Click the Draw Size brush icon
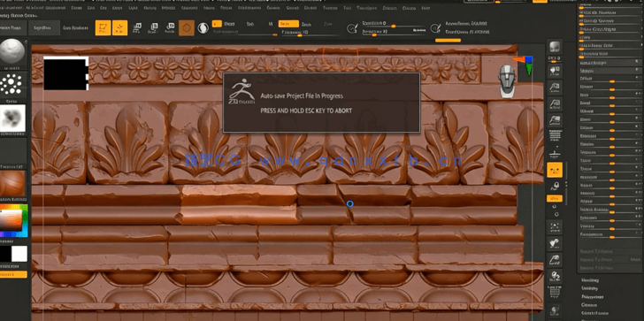This screenshot has width=644, height=321. coord(435,28)
